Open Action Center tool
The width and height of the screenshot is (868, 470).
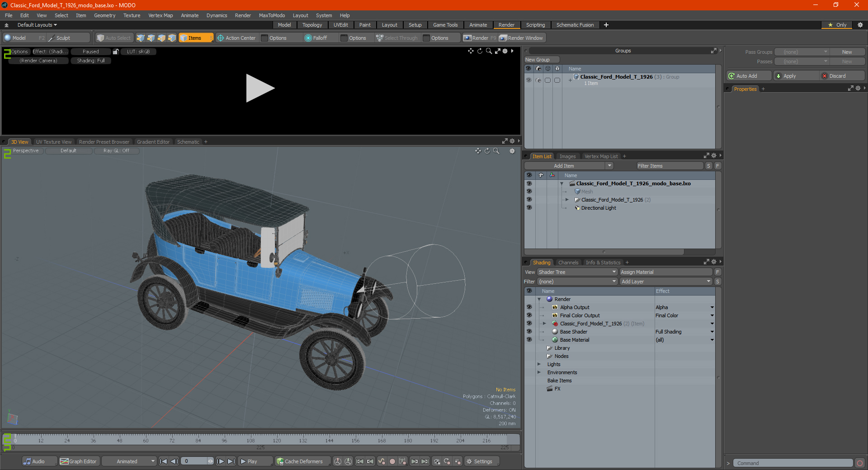236,38
